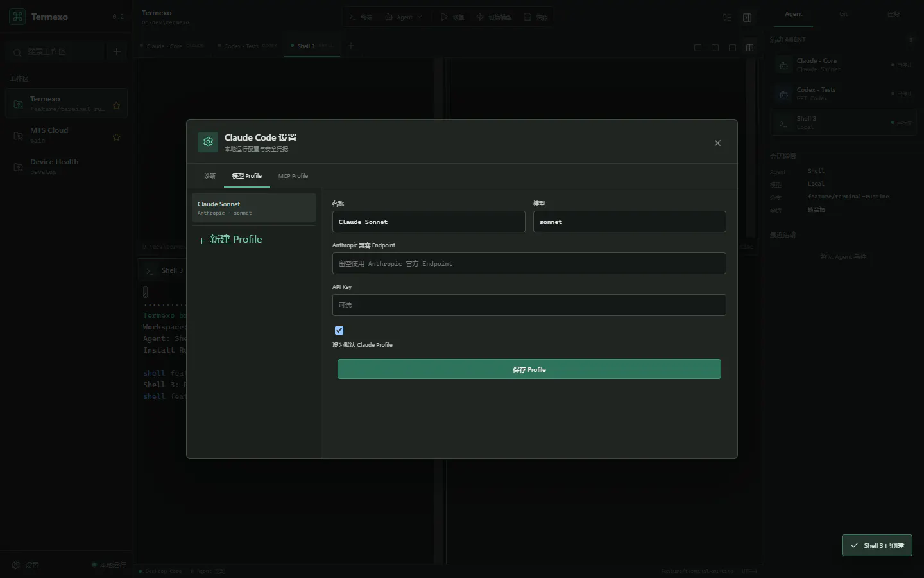Click the 终端 terminal toolbar button
This screenshot has width=924, height=578.
(361, 17)
